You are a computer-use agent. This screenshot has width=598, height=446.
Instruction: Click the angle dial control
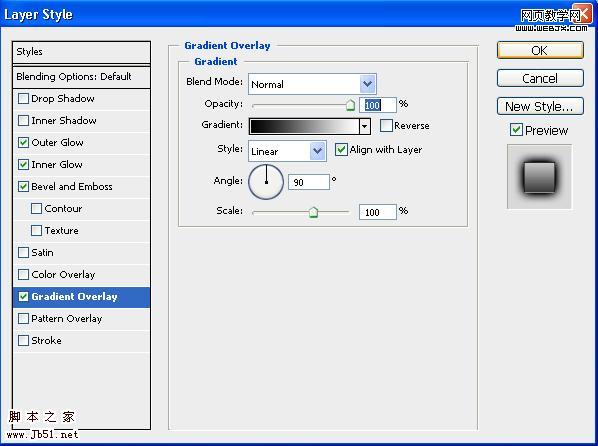pos(266,182)
